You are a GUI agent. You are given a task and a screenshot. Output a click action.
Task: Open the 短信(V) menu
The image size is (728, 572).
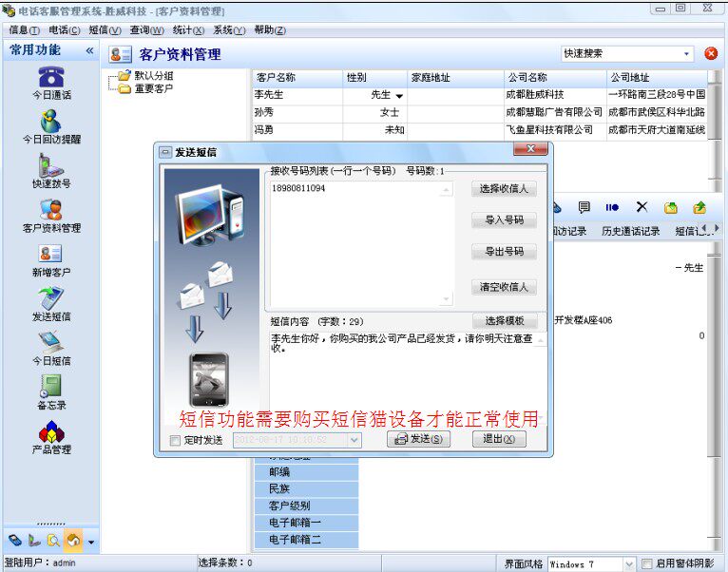click(105, 30)
